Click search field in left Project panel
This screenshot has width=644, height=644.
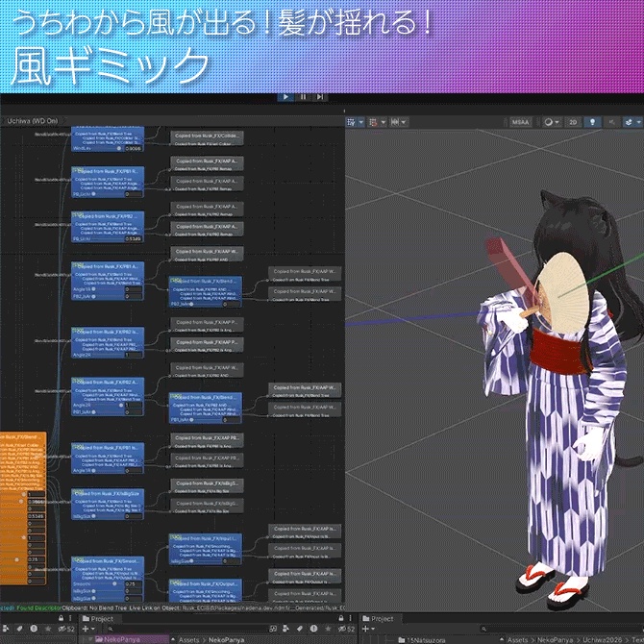click(x=186, y=629)
